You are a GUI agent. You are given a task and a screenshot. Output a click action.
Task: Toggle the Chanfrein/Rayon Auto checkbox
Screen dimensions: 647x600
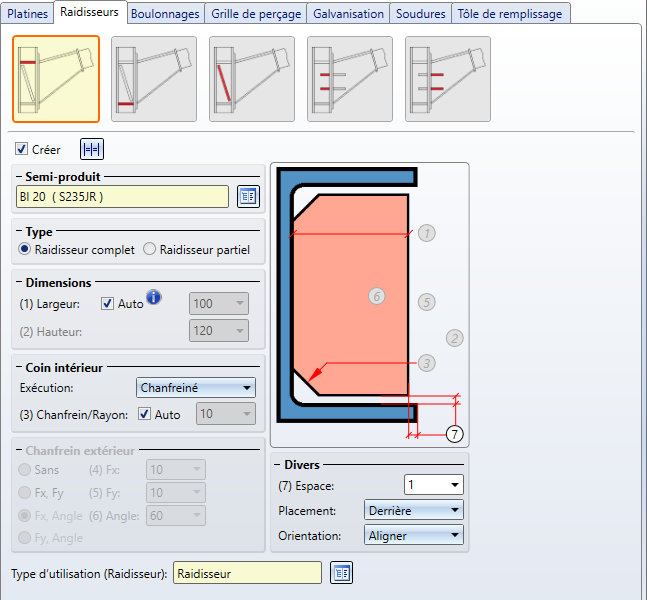[x=144, y=414]
